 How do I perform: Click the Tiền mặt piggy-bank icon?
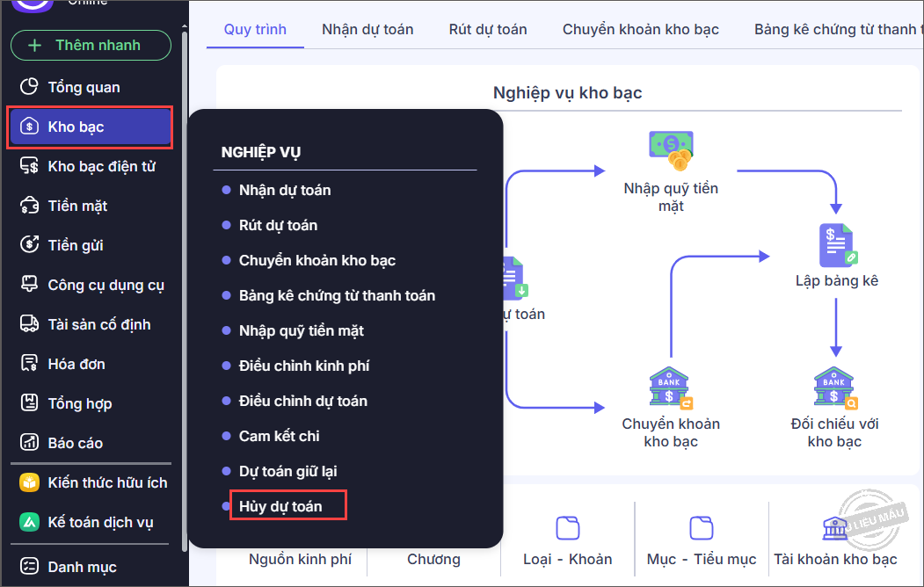pos(29,205)
